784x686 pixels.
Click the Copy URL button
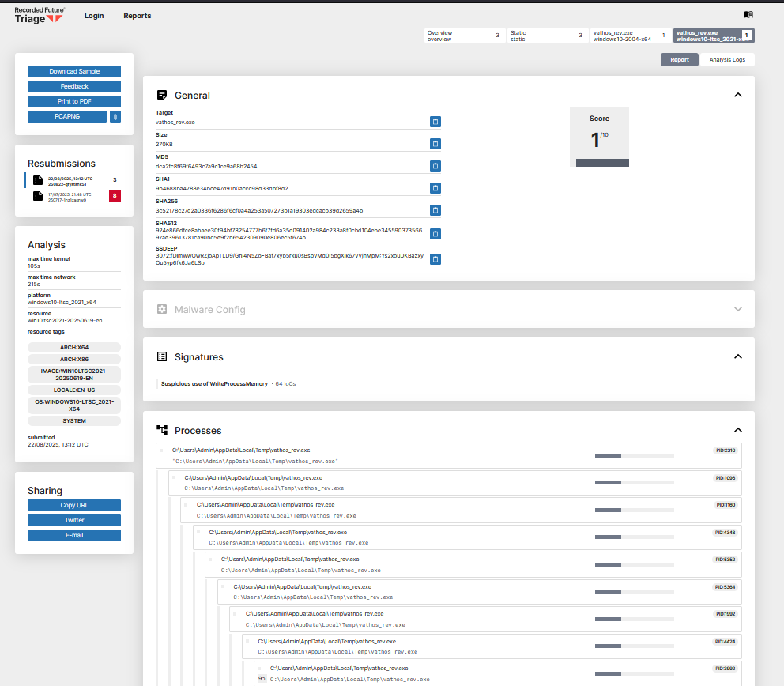[x=74, y=506]
